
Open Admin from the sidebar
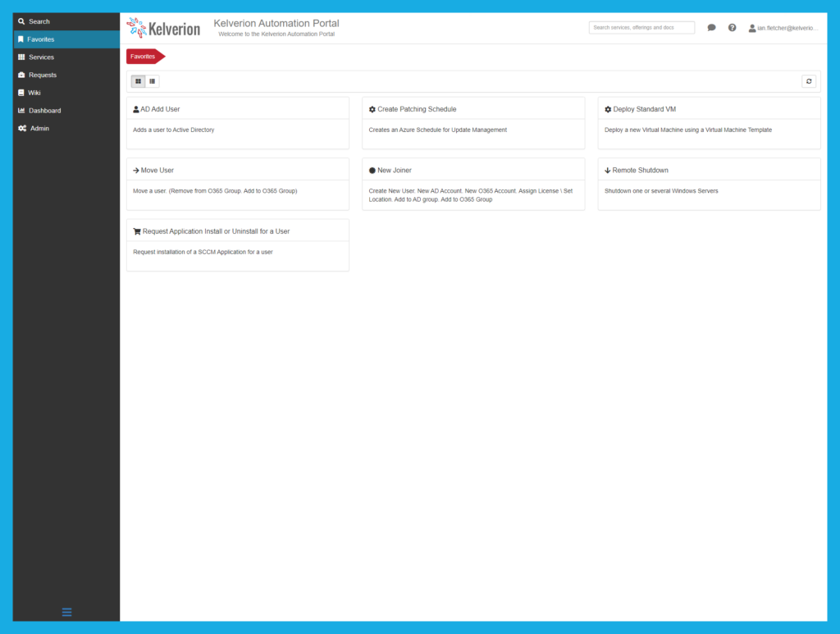pos(66,129)
